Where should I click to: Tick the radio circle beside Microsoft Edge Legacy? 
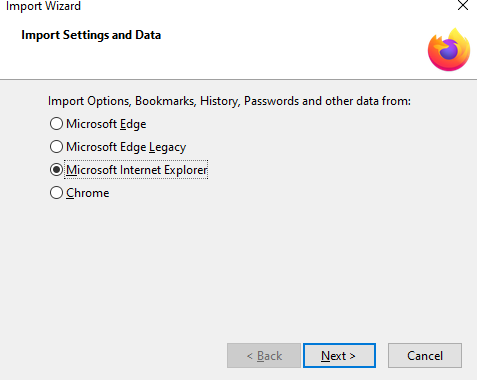click(56, 147)
